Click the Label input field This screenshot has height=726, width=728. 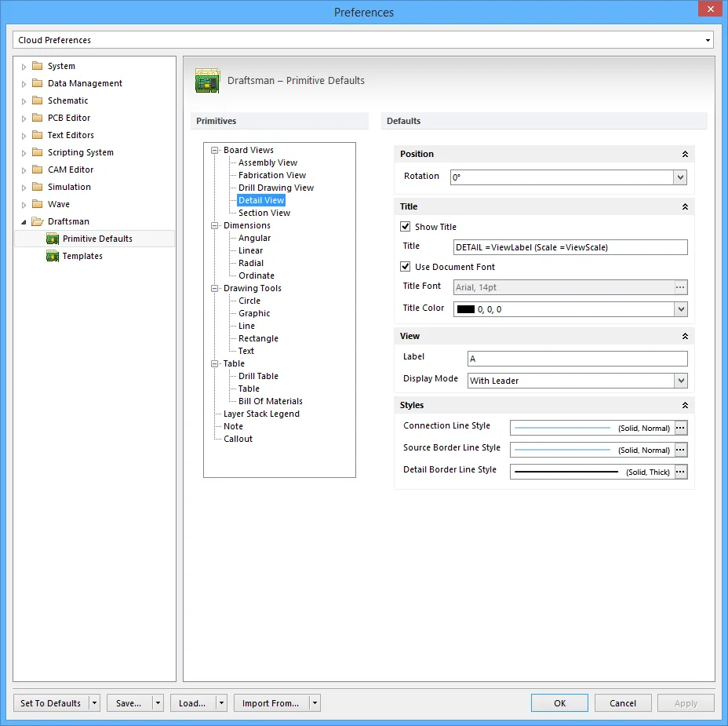577,359
